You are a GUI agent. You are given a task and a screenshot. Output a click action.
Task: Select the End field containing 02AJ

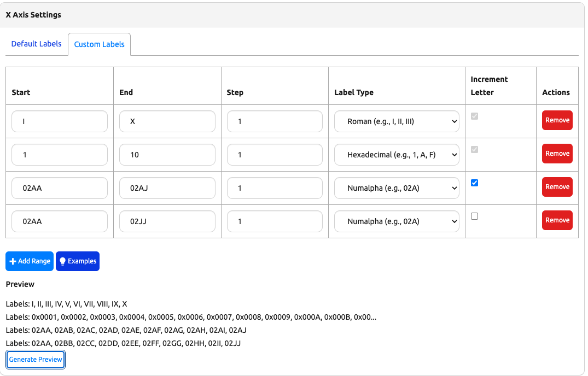[167, 188]
